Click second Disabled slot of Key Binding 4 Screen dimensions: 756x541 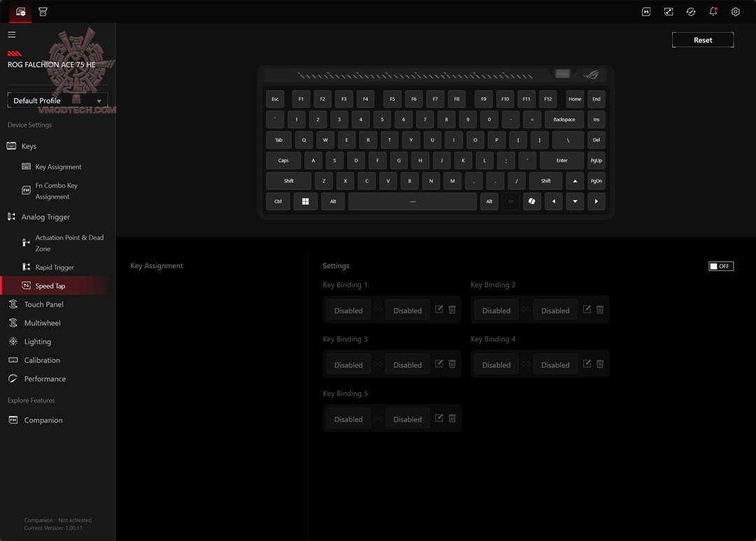tap(555, 365)
